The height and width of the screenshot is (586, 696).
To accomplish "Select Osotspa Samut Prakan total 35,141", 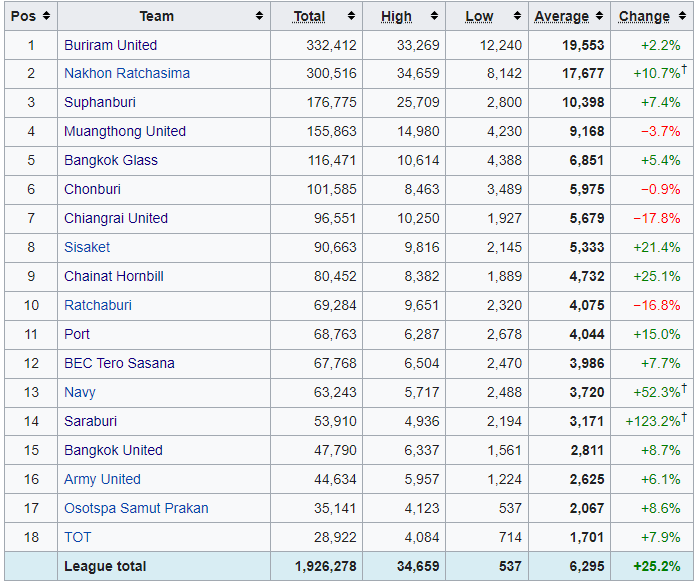I will click(x=335, y=508).
